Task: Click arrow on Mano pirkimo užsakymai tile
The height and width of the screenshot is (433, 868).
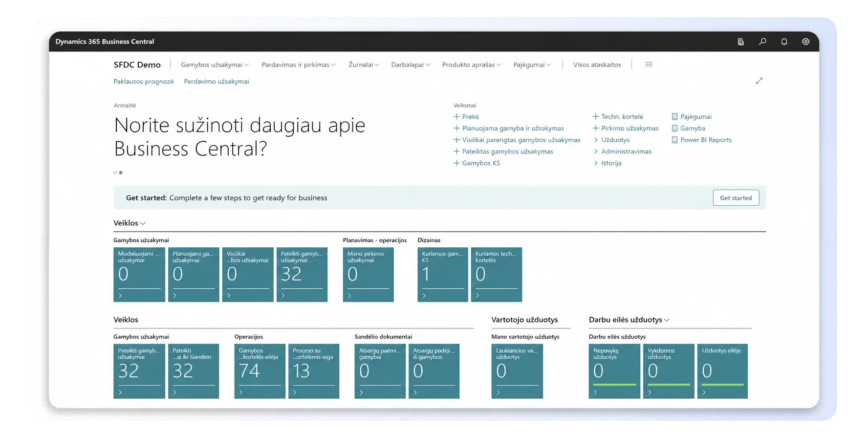Action: 349,296
